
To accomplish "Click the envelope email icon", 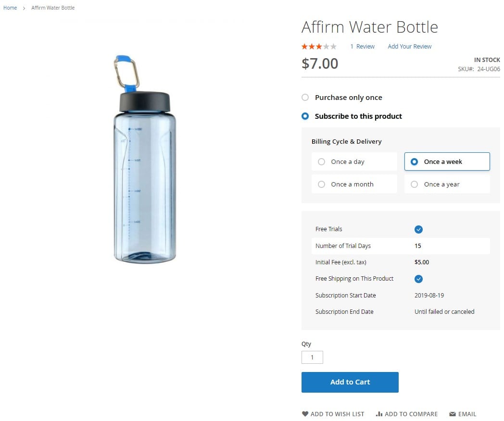I will pos(452,414).
